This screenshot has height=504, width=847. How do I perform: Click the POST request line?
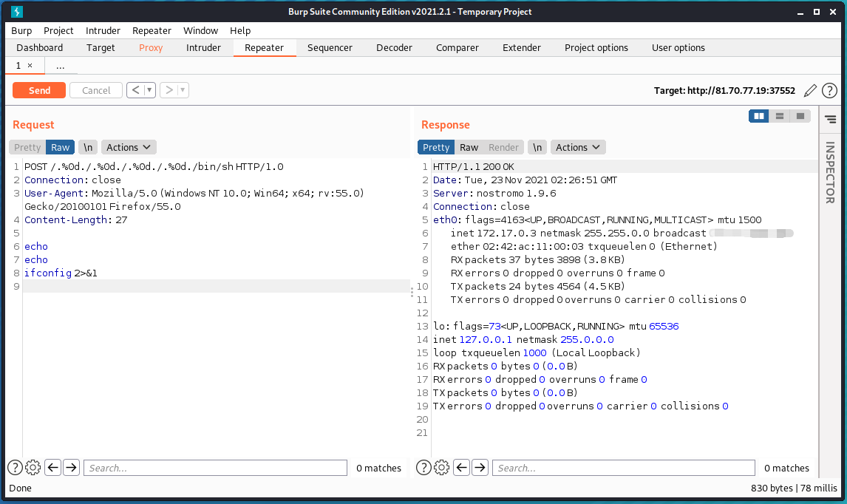click(154, 166)
